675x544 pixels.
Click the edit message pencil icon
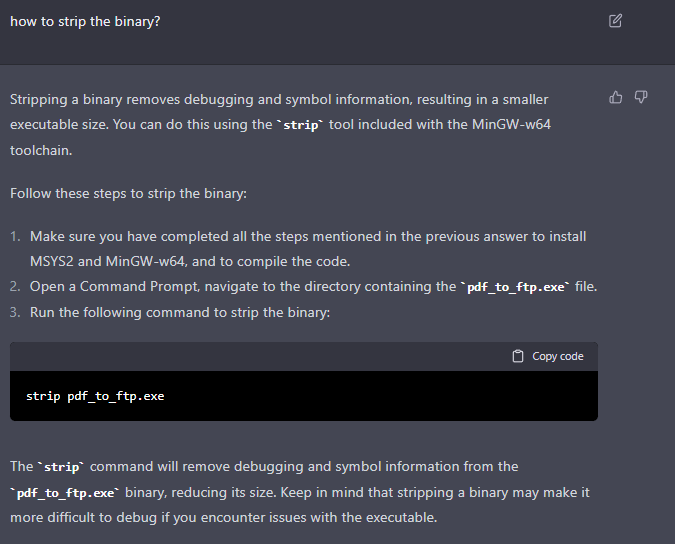615,21
